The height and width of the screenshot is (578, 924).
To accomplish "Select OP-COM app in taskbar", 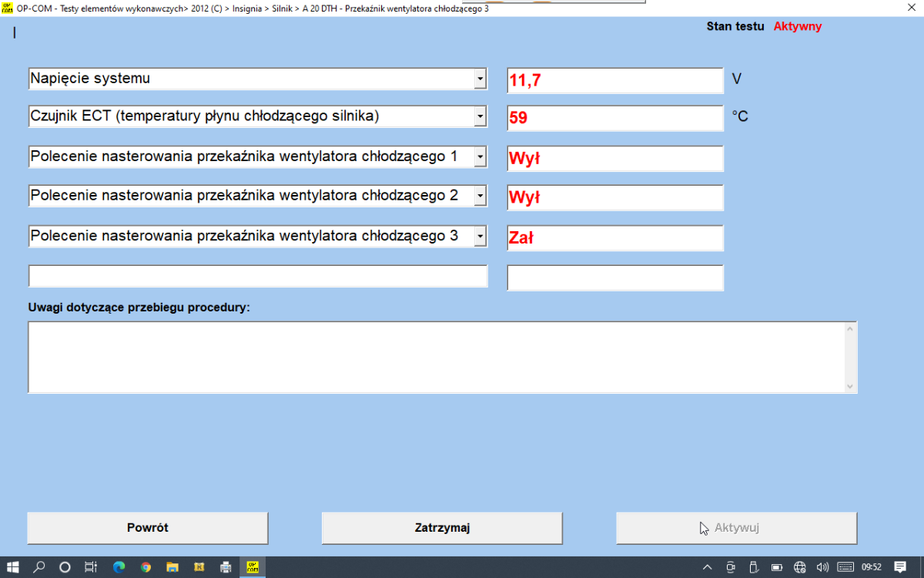I will [x=252, y=567].
